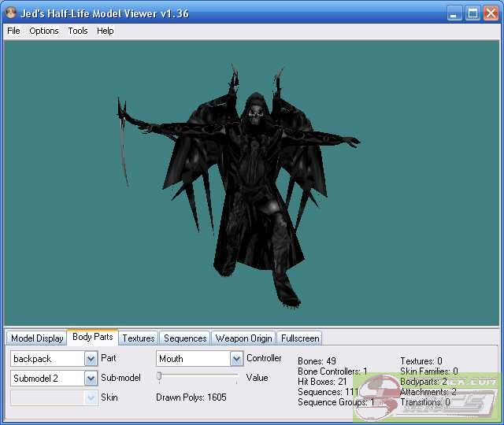Open the Sequences tab
This screenshot has width=504, height=425.
[x=185, y=338]
